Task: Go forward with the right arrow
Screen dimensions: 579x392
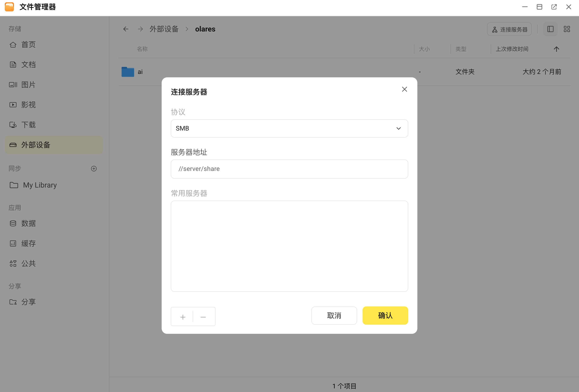Action: [x=140, y=29]
